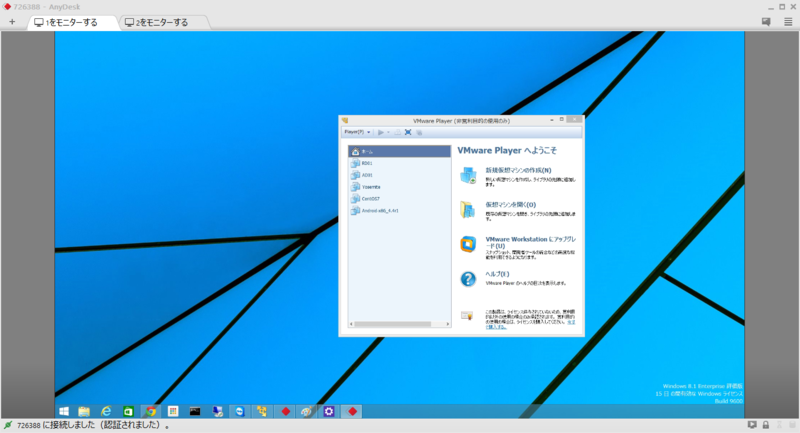The image size is (800, 433).
Task: Click the VMware Workstation upgrade icon
Action: point(468,244)
